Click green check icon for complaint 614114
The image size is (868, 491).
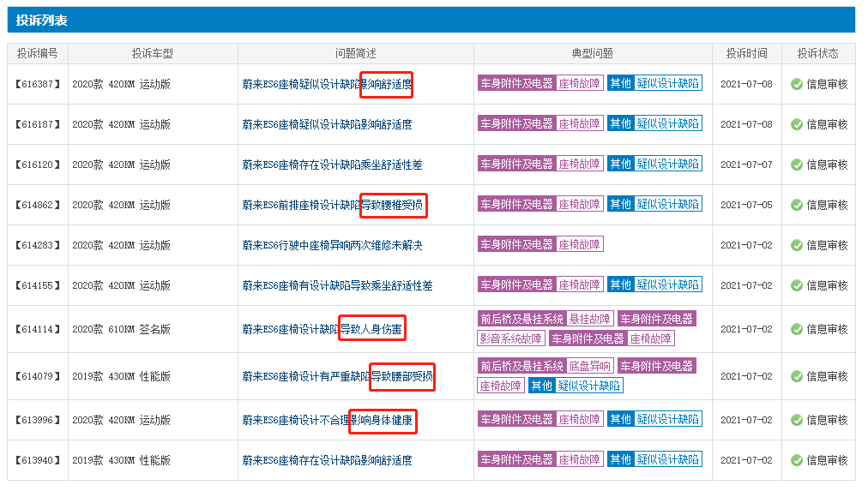pyautogui.click(x=797, y=330)
